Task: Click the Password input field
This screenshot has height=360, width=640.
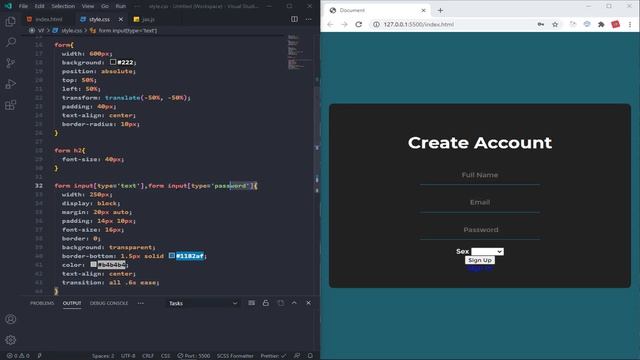Action: [480, 230]
